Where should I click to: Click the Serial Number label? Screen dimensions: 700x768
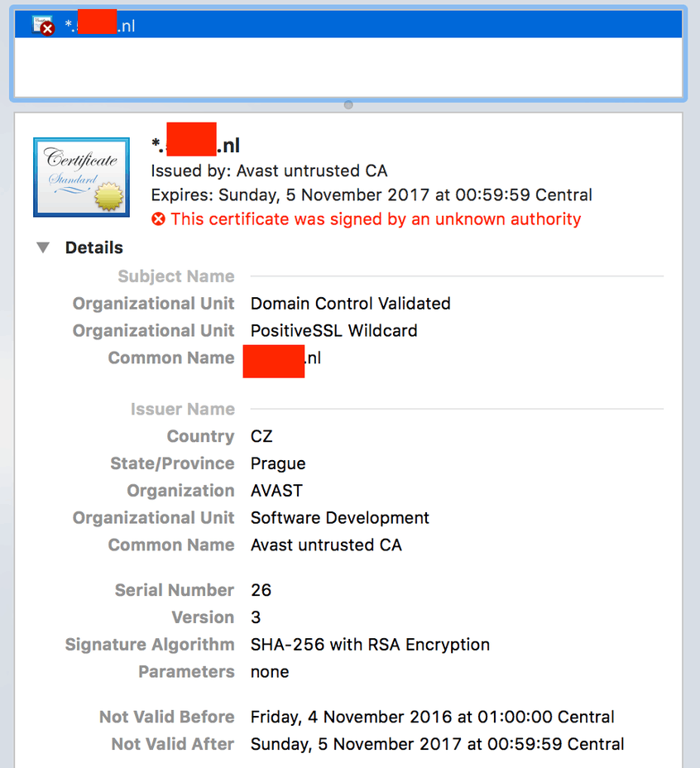pos(175,590)
